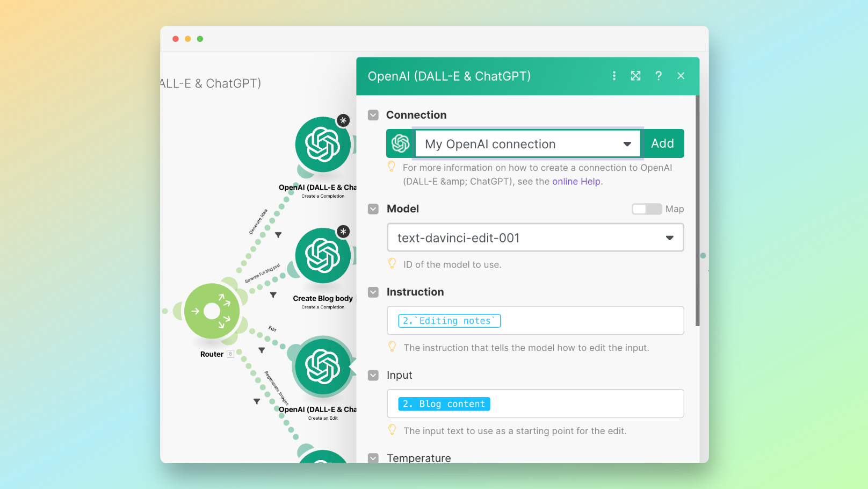
Task: Click the filter funnel on the Edit route
Action: 262,350
